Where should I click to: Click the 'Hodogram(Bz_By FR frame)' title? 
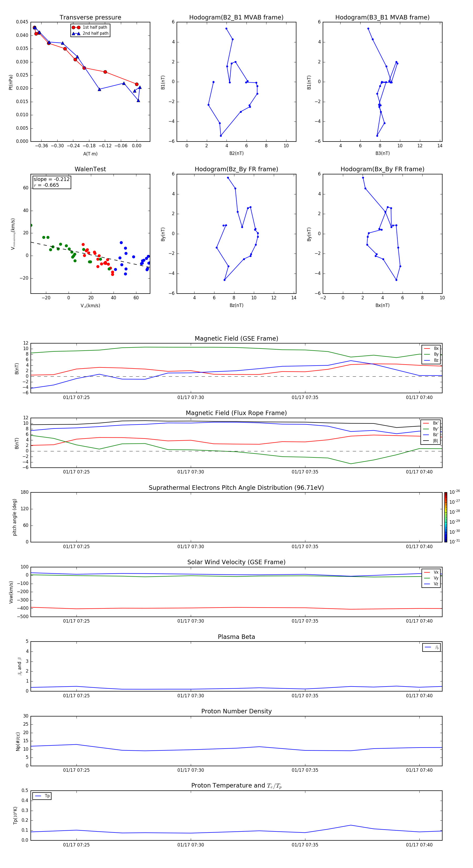coord(236,169)
